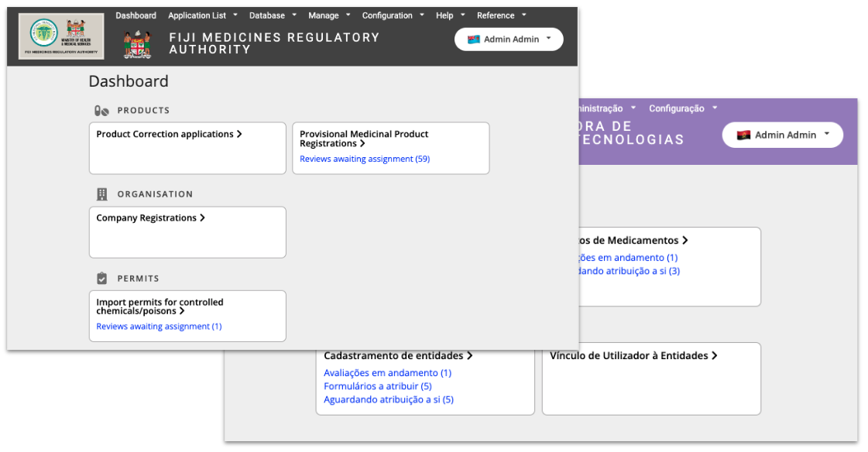This screenshot has width=868, height=452.
Task: Click the chevron after Vínculo de Utilizador à Entidades
Action: [x=714, y=356]
